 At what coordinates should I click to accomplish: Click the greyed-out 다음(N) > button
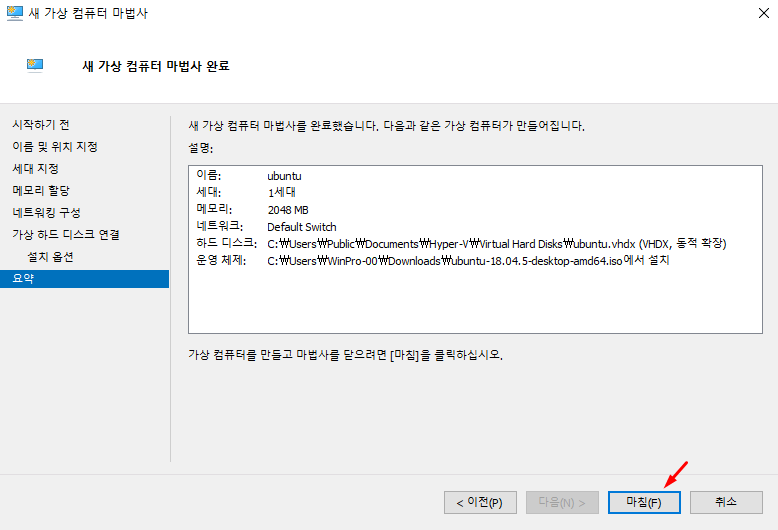point(563,501)
